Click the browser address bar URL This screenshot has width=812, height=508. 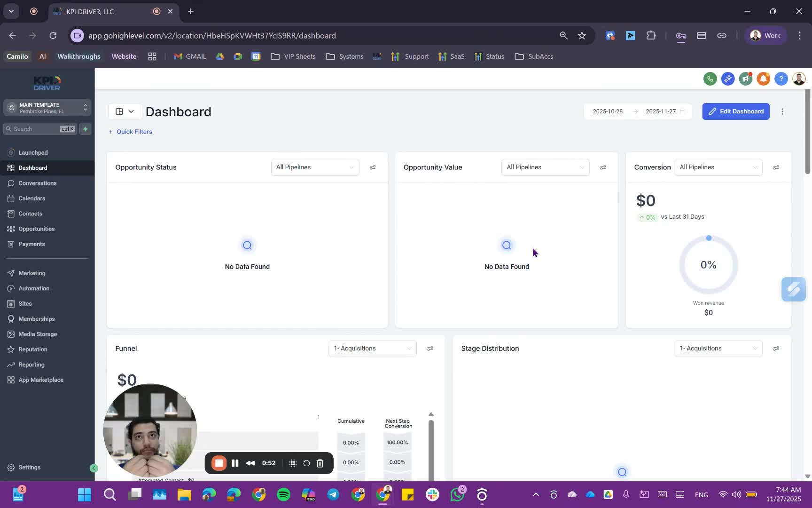pos(212,36)
